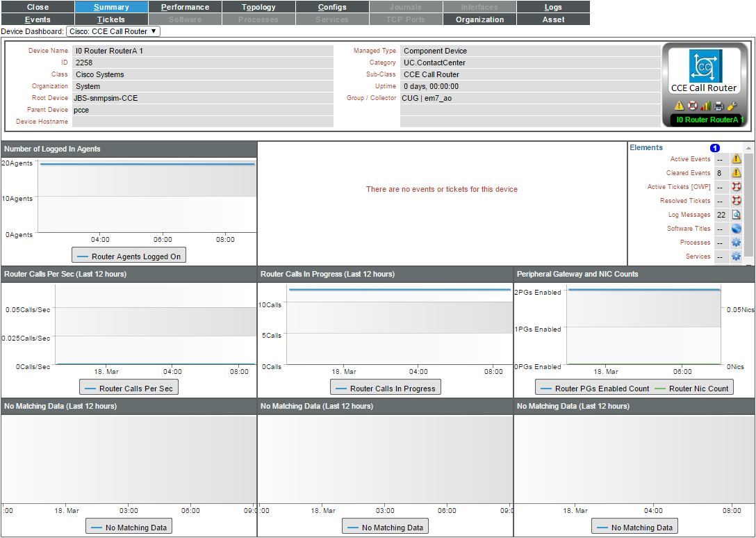Click the Peripheral Gateway and NIC Counts header

[x=634, y=274]
